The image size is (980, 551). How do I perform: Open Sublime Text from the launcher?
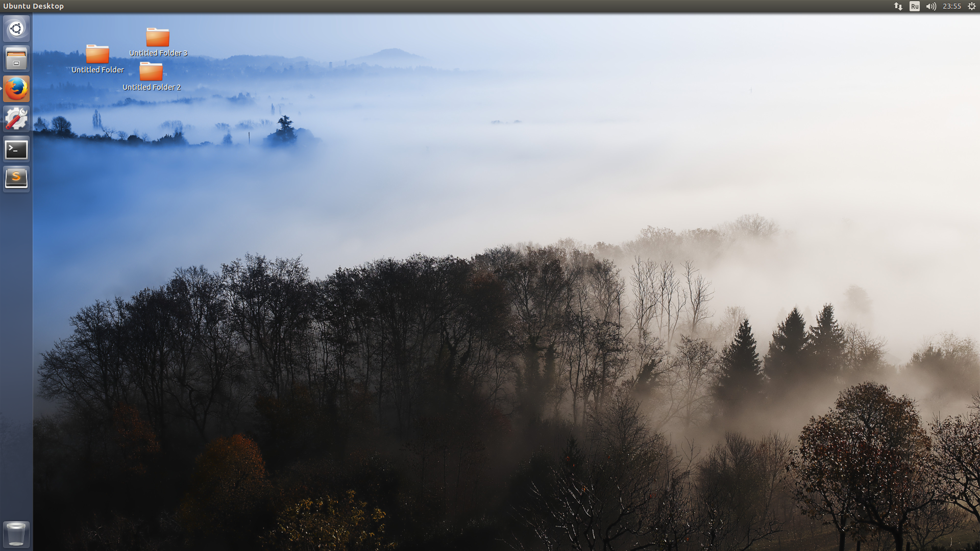(x=16, y=179)
